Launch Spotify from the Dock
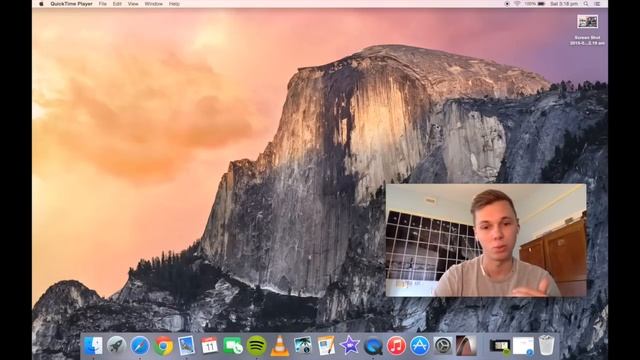 [256, 346]
